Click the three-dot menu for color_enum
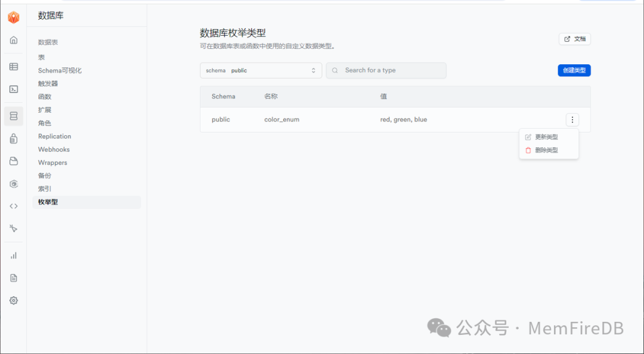Image resolution: width=644 pixels, height=354 pixels. [572, 120]
